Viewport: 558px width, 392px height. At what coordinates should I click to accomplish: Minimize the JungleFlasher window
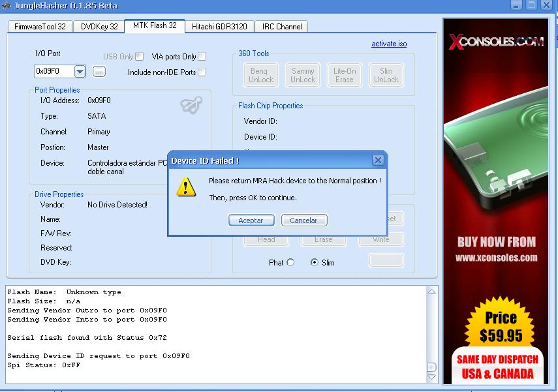point(516,5)
